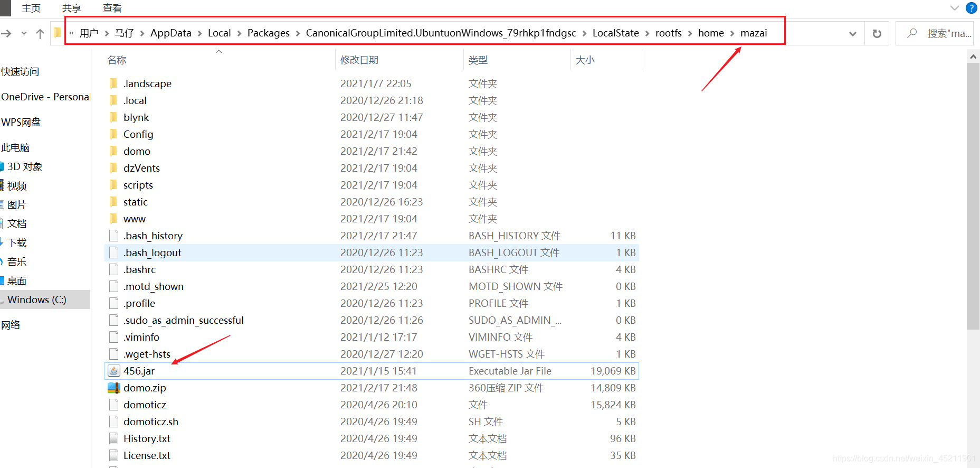This screenshot has height=468, width=980.
Task: Select the blynk folder icon
Action: [113, 117]
